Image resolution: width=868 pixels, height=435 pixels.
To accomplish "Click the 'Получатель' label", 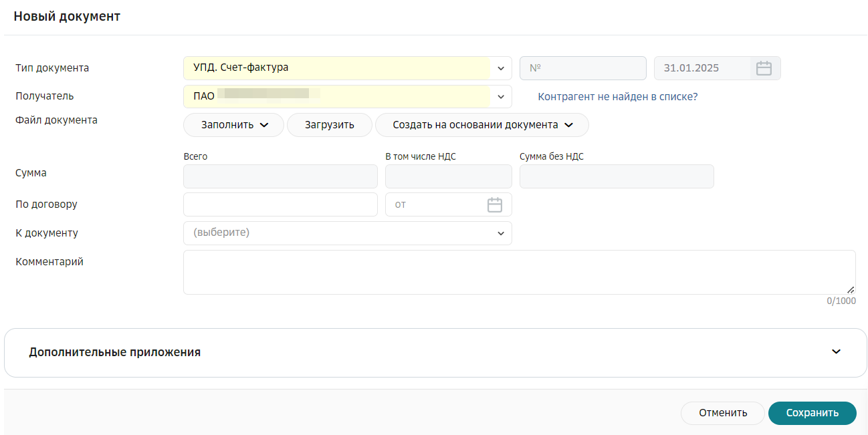I will point(45,96).
